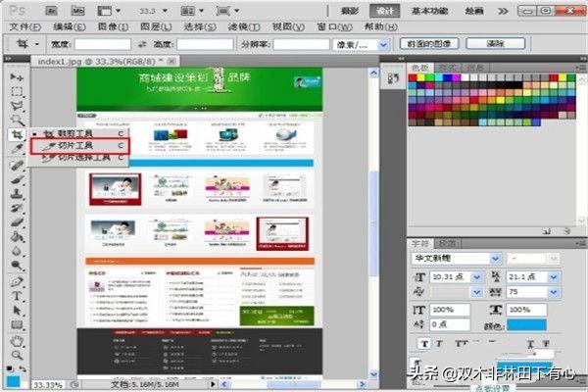Switch to the 摄影 workspace
Screen dimensions: 588x392
tap(350, 11)
